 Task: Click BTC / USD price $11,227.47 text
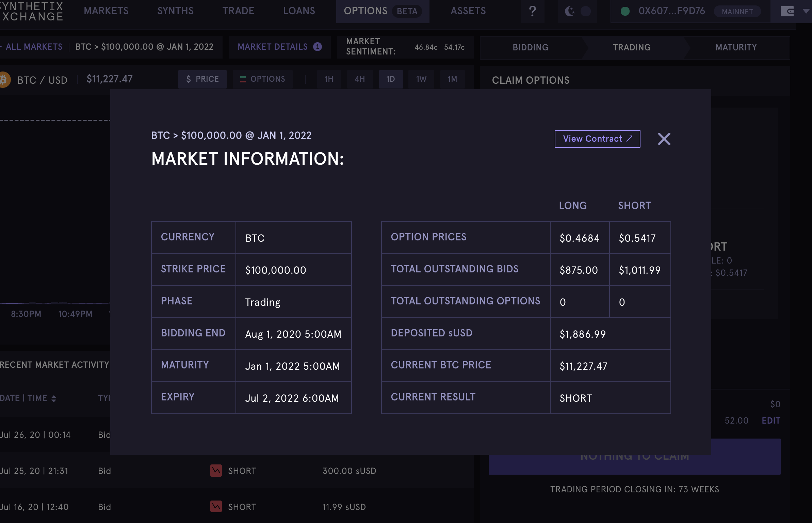tap(110, 79)
